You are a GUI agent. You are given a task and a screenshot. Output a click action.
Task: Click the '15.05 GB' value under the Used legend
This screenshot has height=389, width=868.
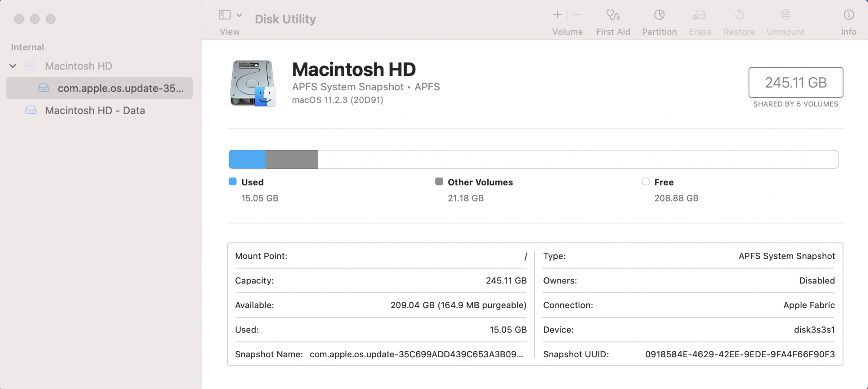(260, 198)
